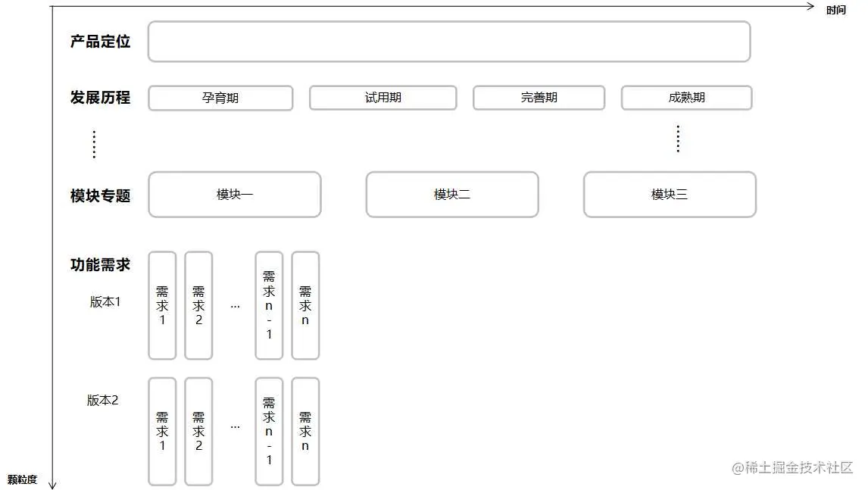Image resolution: width=868 pixels, height=490 pixels.
Task: Click the 功能需求 label
Action: coord(100,266)
